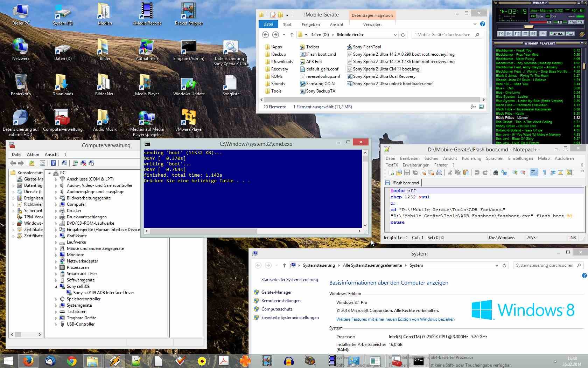Toggle Winamp EQ window button

[x=572, y=22]
